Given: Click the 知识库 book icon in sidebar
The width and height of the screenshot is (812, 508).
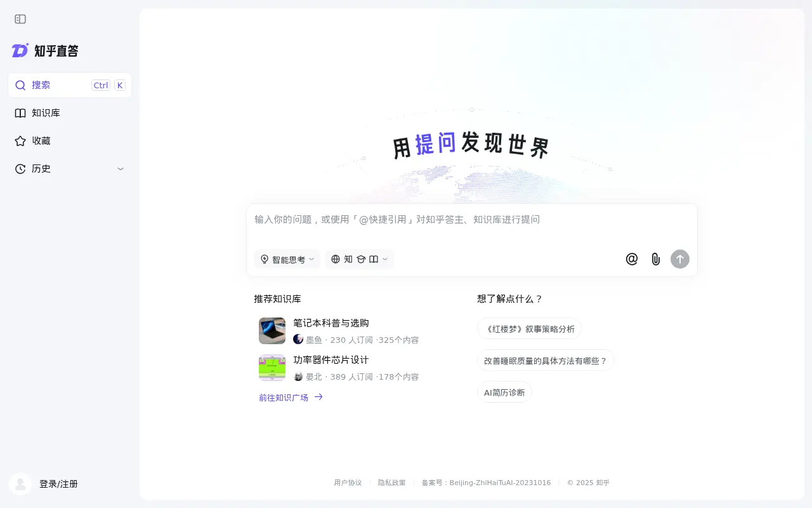Looking at the screenshot, I should pos(20,112).
